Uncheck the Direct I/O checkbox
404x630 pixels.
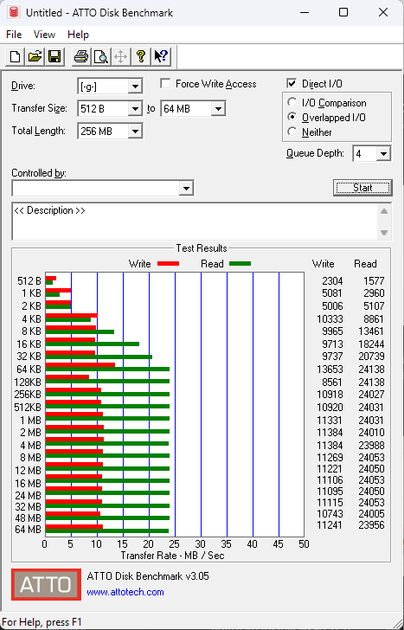click(x=291, y=84)
